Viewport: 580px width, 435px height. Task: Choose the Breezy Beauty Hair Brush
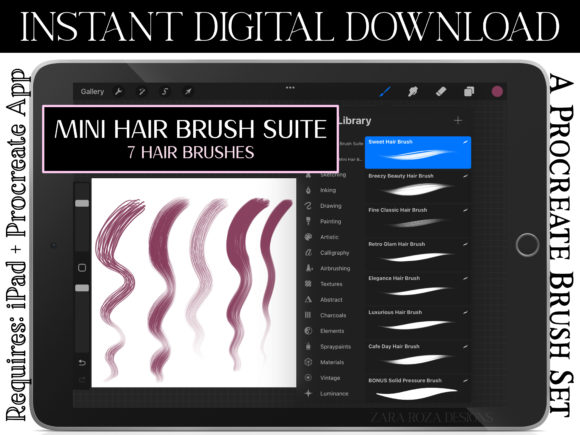click(418, 187)
